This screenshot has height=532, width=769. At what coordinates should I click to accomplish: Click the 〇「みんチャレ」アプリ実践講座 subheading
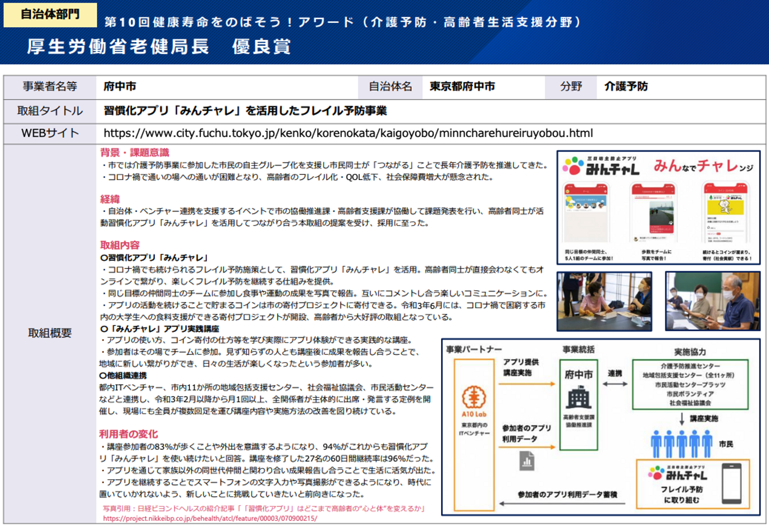[x=160, y=329]
